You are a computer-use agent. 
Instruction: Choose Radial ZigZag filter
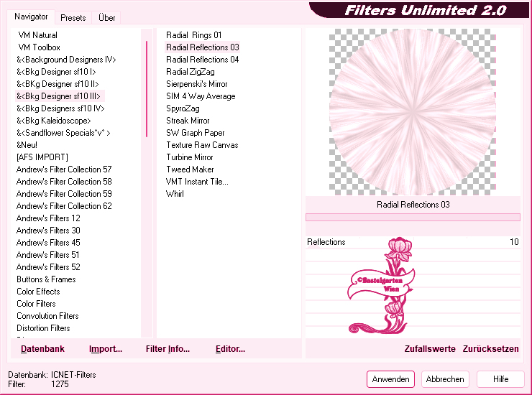point(191,72)
